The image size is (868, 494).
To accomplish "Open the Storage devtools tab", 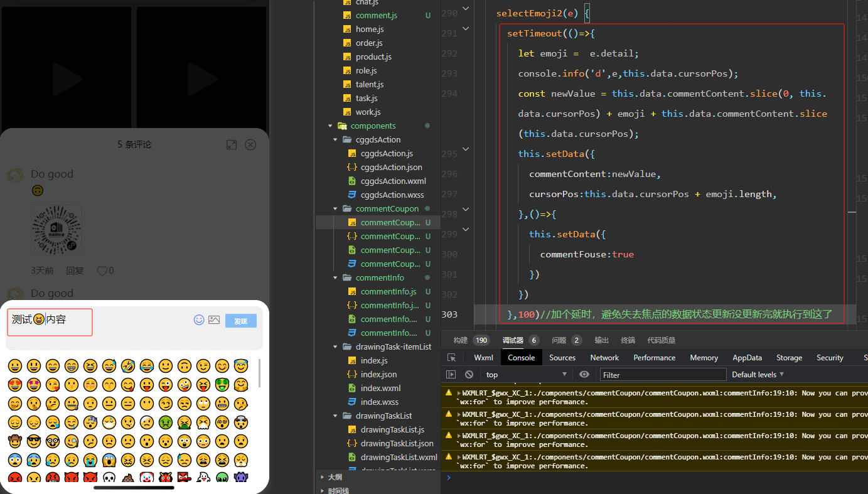I will pos(789,357).
